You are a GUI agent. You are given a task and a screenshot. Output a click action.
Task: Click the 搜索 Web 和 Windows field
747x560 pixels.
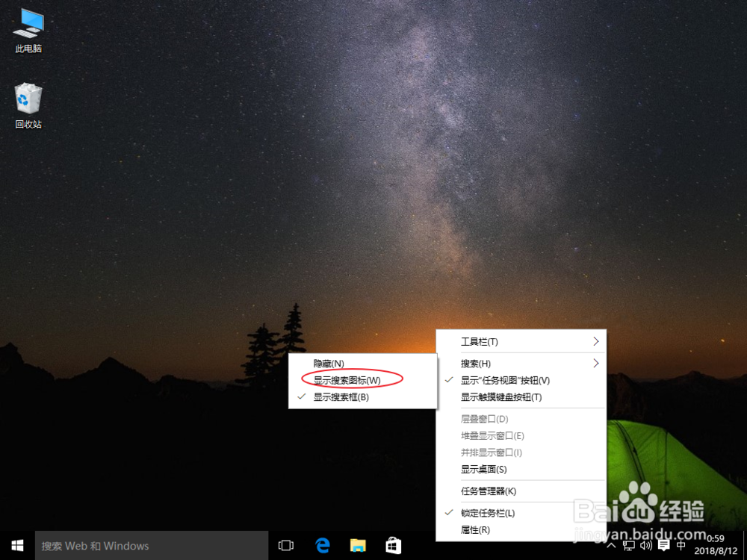(x=149, y=545)
